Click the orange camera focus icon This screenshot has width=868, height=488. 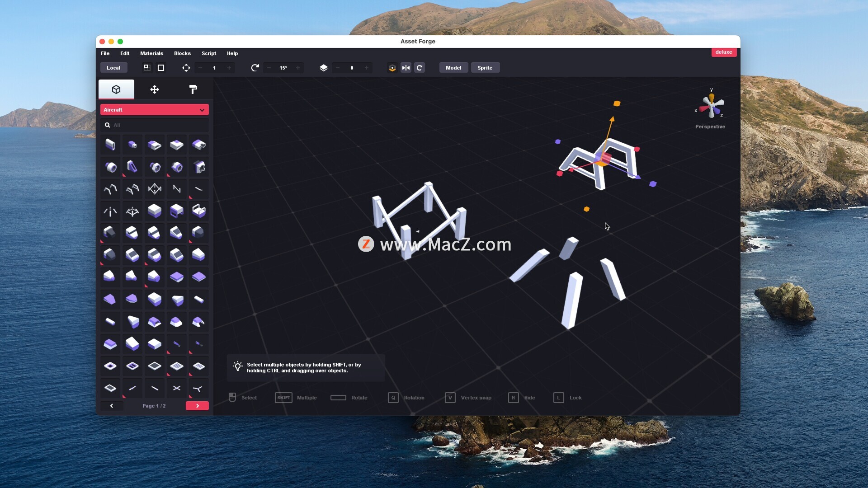(392, 68)
